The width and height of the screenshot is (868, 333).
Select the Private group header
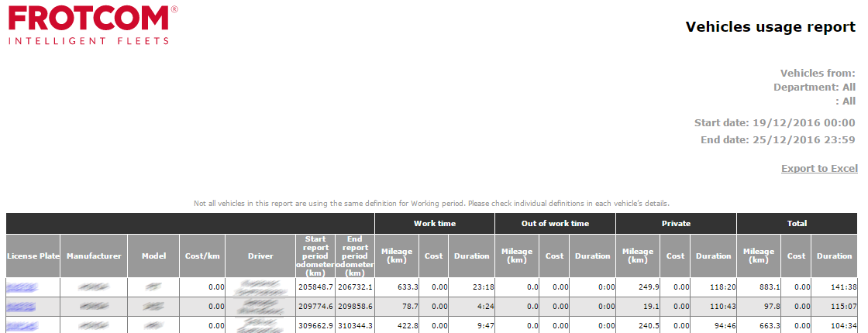(676, 223)
